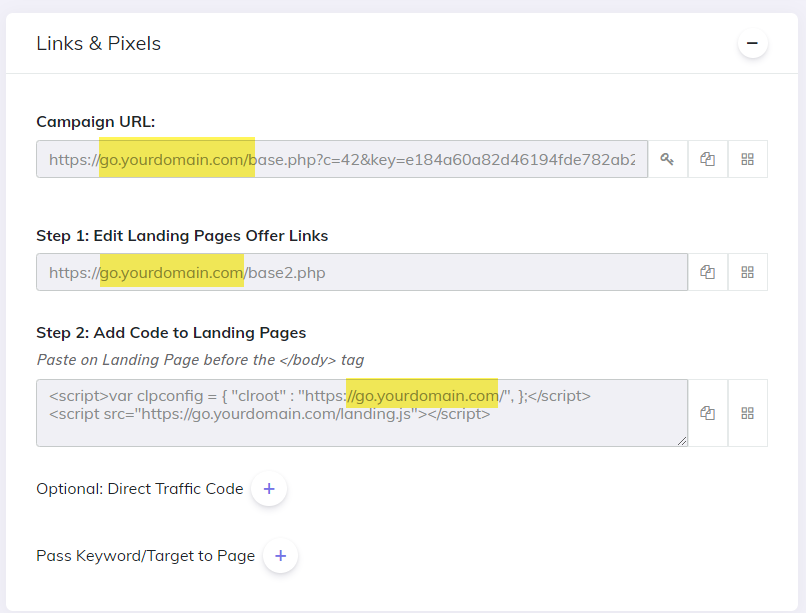
Task: Click the 'Optional: Direct Traffic Code' label
Action: click(138, 489)
